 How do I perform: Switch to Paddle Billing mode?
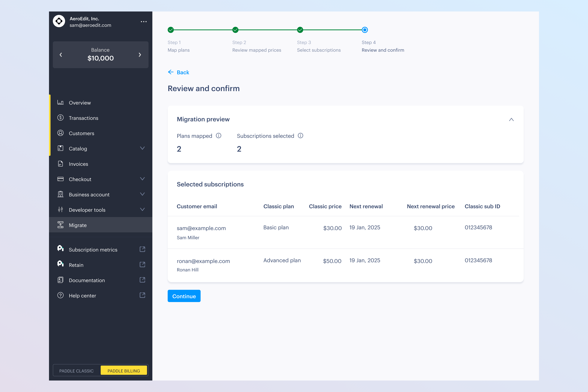click(x=124, y=371)
